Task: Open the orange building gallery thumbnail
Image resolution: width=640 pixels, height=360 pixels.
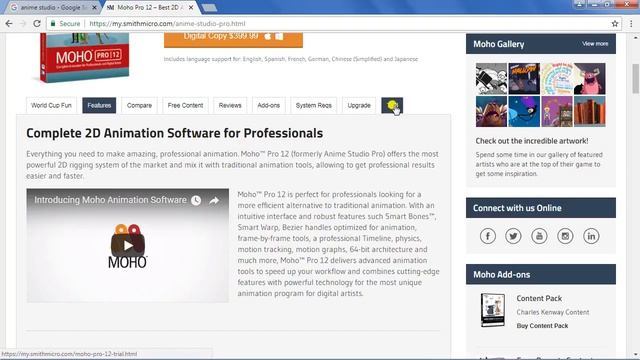Action: (590, 111)
